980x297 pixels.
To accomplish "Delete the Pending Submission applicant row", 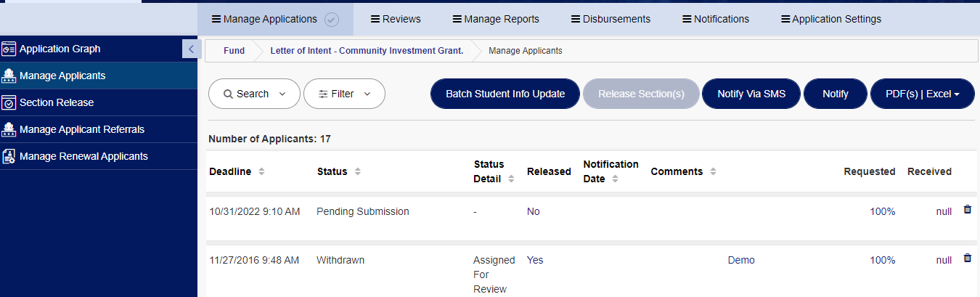I will [x=967, y=209].
